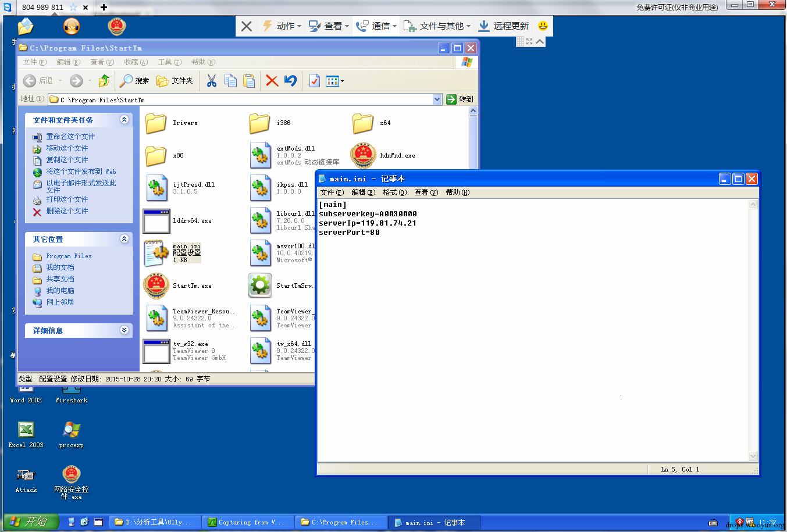Click the Properties icon in Explorer toolbar
Viewport: 787px width, 532px height.
coord(315,81)
